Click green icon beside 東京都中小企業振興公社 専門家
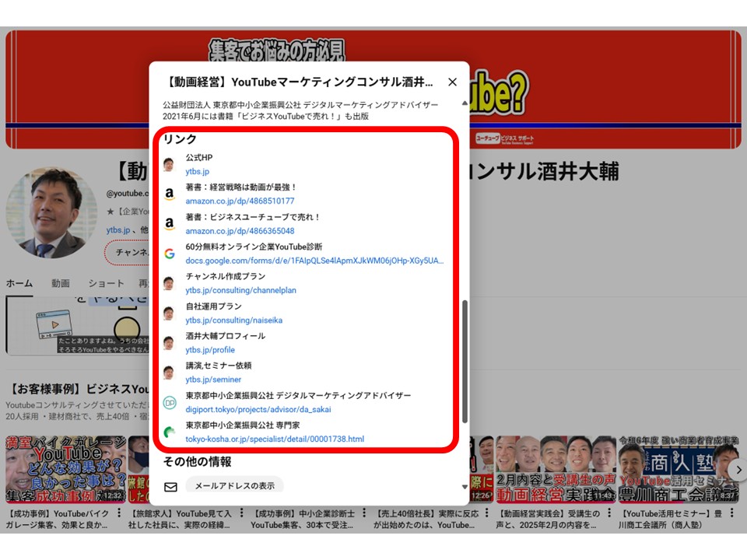 [x=169, y=432]
